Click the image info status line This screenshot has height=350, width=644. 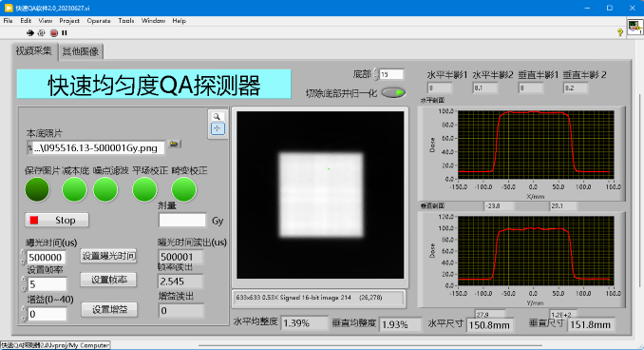tap(319, 298)
